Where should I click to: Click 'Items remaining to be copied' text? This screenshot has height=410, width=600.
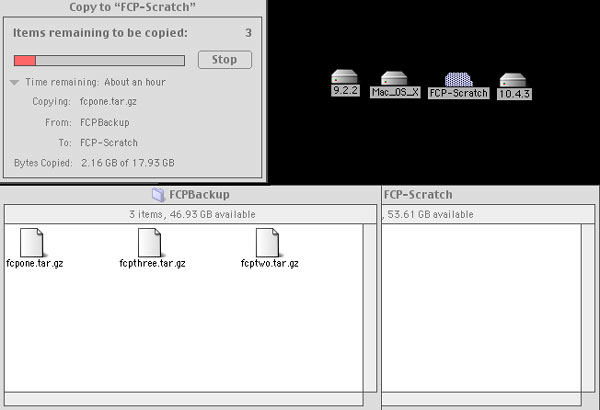tap(100, 33)
